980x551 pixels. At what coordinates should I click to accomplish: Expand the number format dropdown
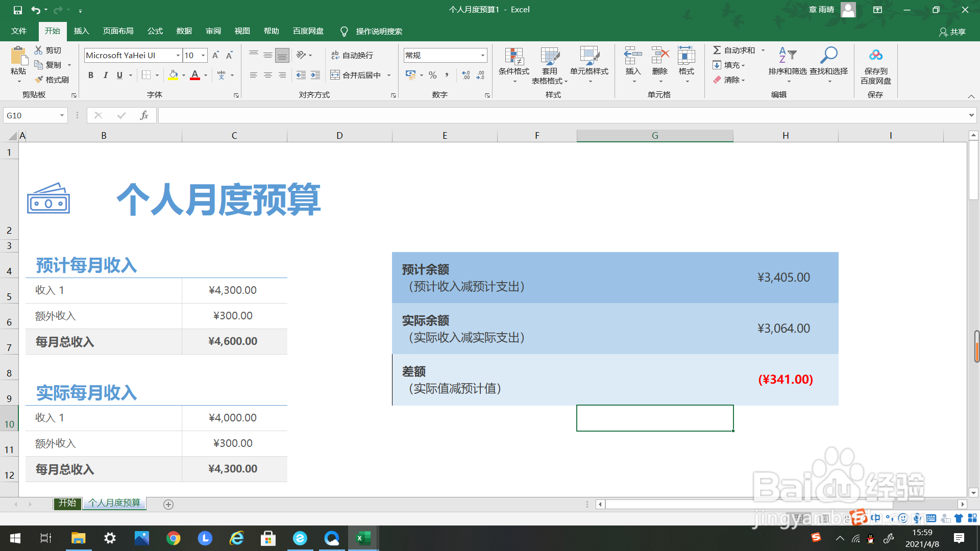coord(482,55)
